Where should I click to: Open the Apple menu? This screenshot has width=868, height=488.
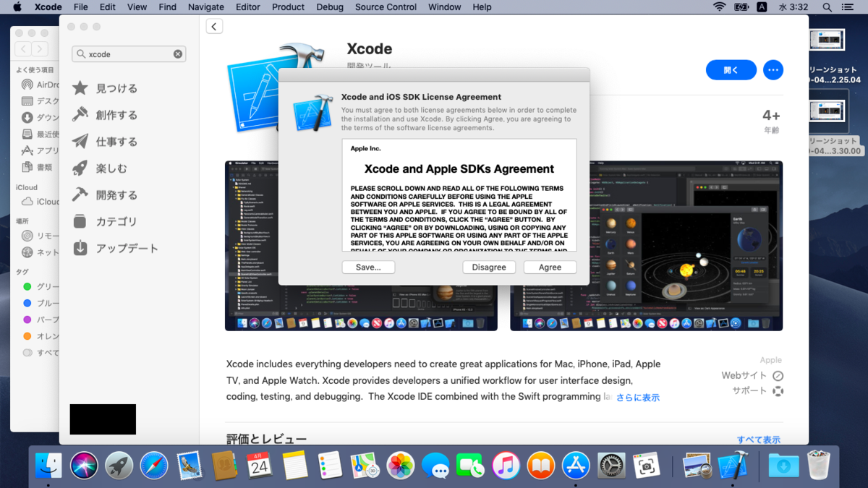click(17, 7)
